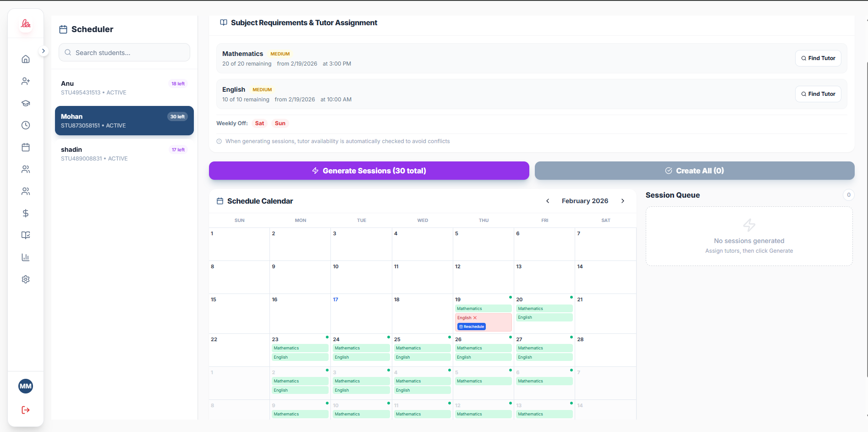This screenshot has height=432, width=868.
Task: Open the session history clock icon
Action: [x=26, y=125]
